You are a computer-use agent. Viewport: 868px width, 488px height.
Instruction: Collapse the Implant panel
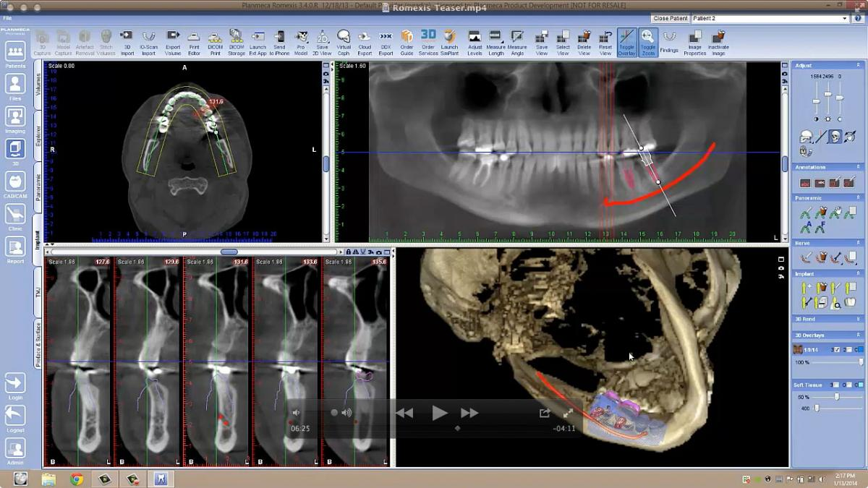(x=859, y=274)
